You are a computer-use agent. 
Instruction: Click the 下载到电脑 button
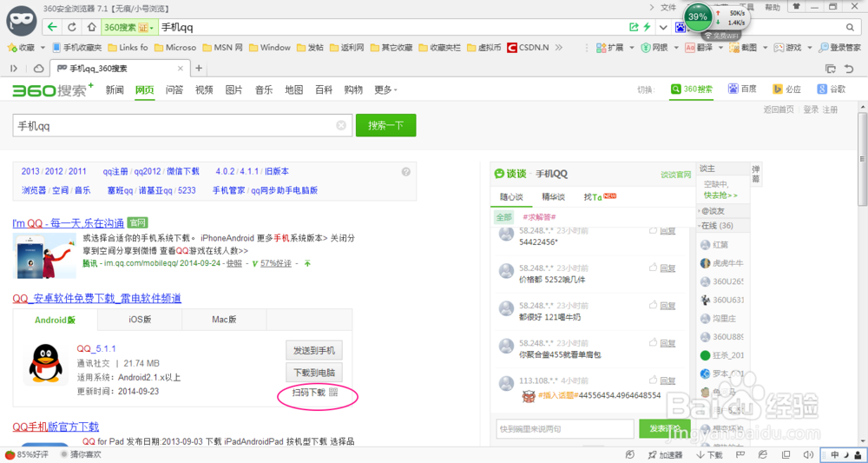click(314, 371)
